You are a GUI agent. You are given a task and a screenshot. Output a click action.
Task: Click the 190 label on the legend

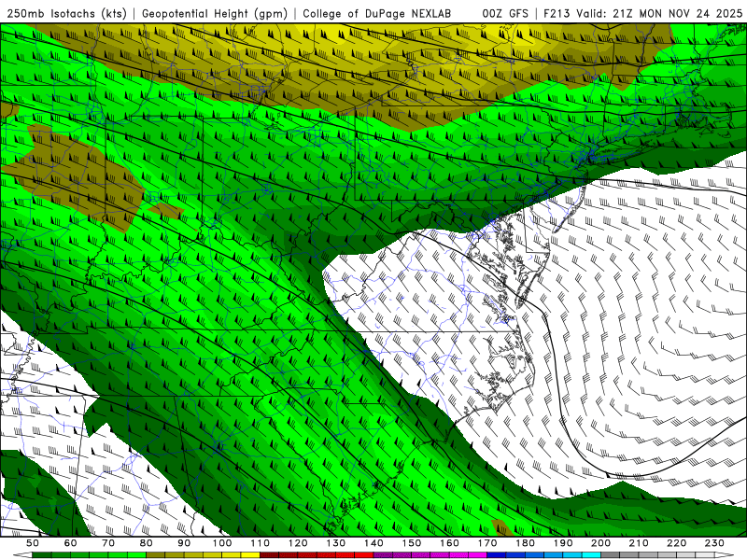[x=564, y=543]
